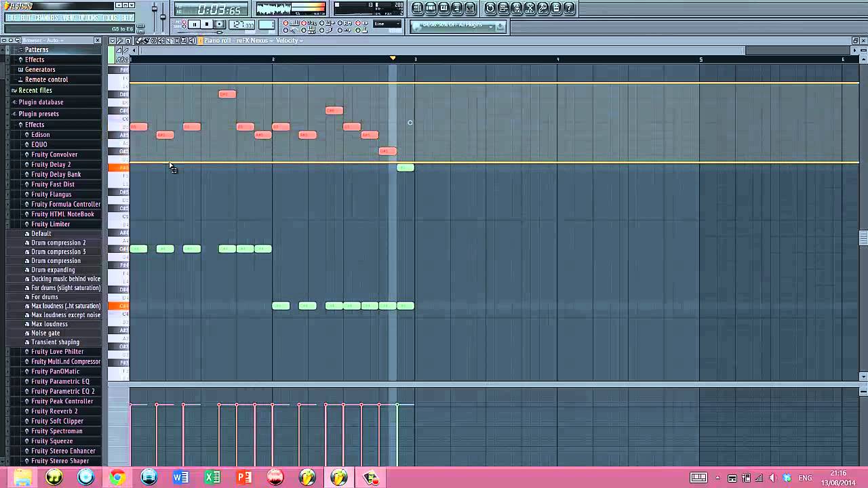Collapse the Plugin presets folder
The height and width of the screenshot is (488, 868).
(x=38, y=114)
